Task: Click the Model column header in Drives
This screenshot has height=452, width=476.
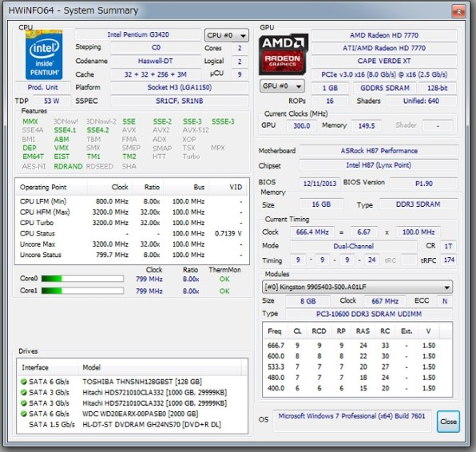Action: [160, 367]
